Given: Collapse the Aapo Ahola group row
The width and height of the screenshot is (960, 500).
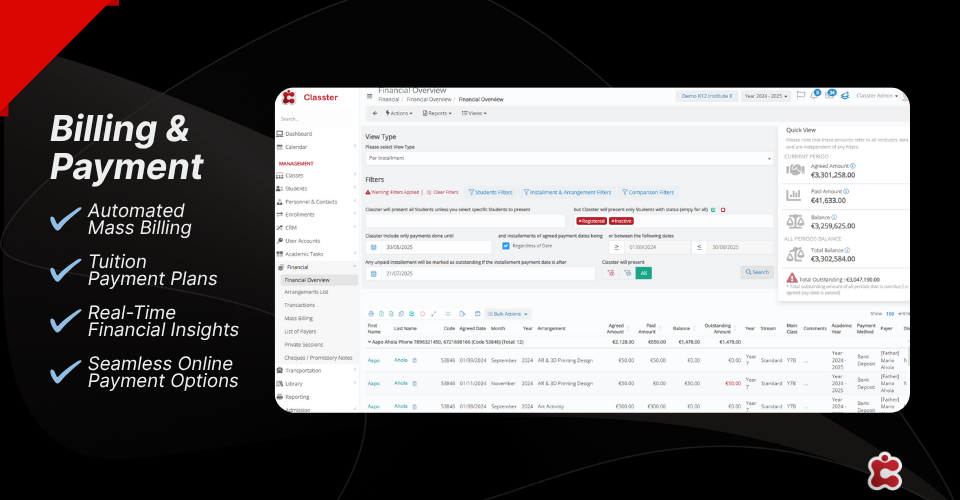Looking at the screenshot, I should point(369,342).
